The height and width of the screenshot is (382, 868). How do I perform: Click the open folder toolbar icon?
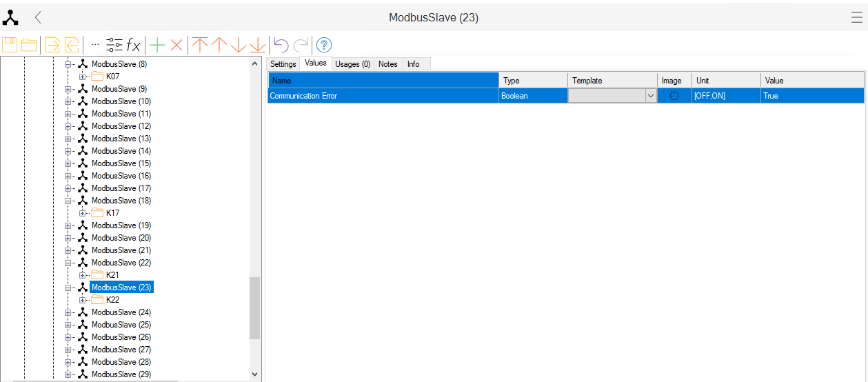29,46
